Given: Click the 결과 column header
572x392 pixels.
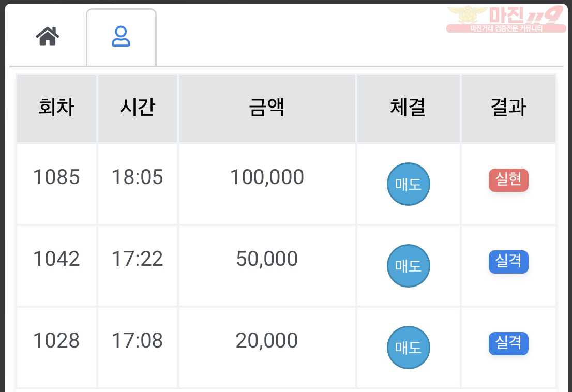Looking at the screenshot, I should click(508, 108).
